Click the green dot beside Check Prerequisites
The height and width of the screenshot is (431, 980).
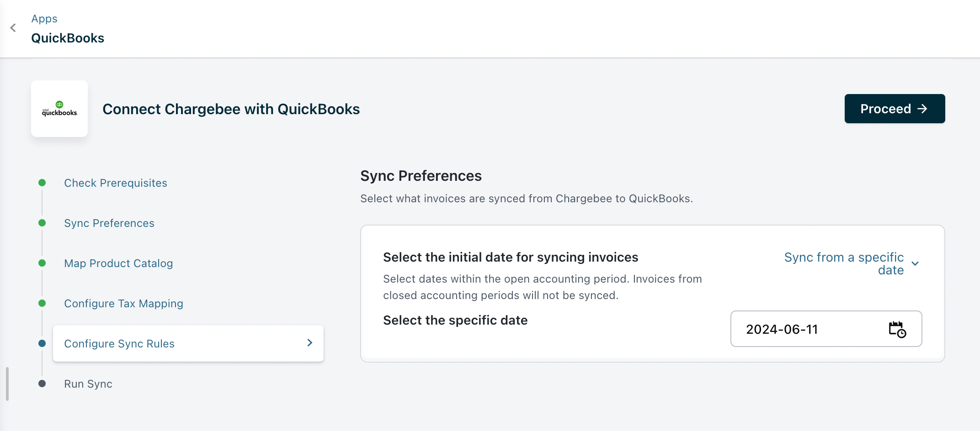coord(42,183)
